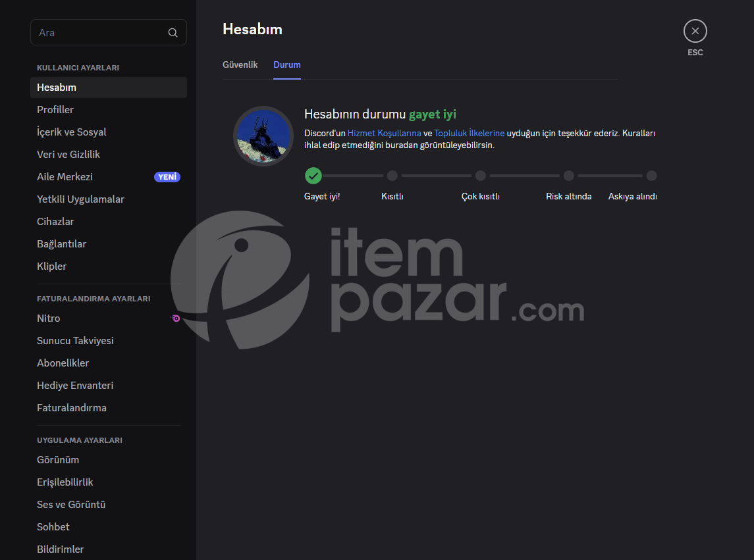Follow the Hizmet Koşullarına link
Screen dimensions: 754x560
click(384, 133)
